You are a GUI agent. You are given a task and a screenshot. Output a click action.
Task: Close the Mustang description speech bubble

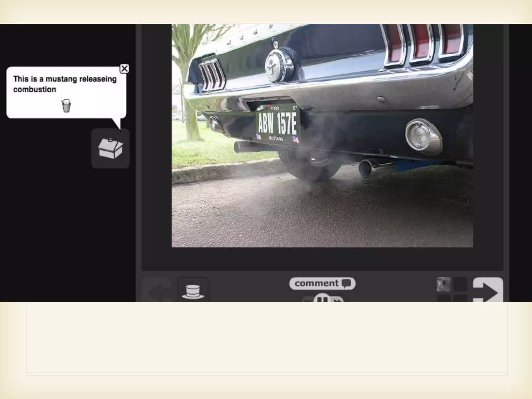pos(124,69)
